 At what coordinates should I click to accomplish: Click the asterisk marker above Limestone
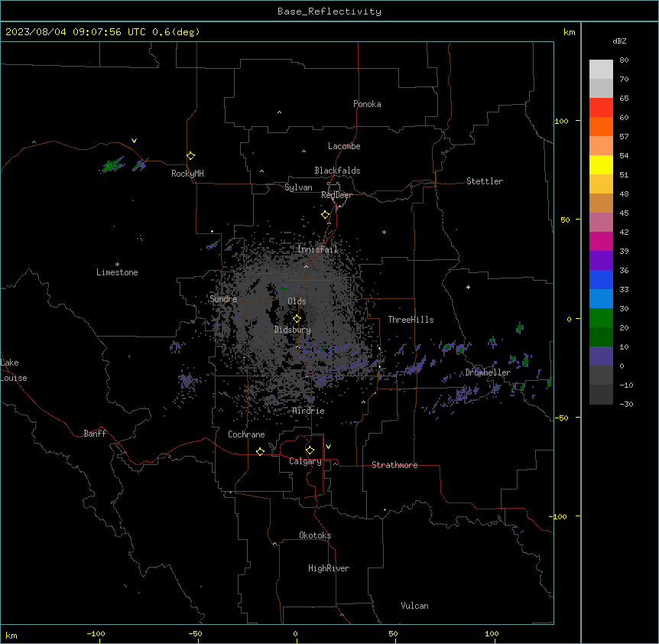click(x=117, y=265)
